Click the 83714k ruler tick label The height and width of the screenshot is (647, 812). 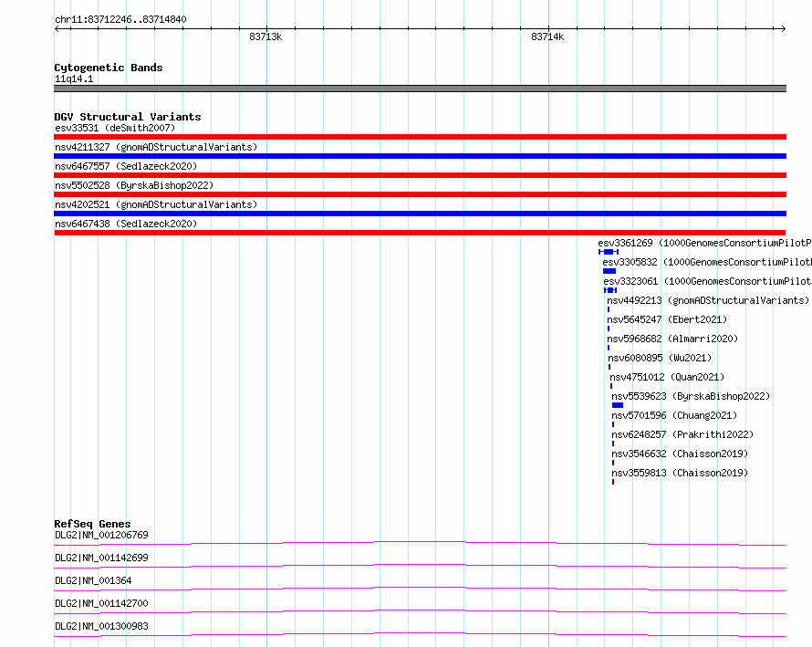coord(547,37)
